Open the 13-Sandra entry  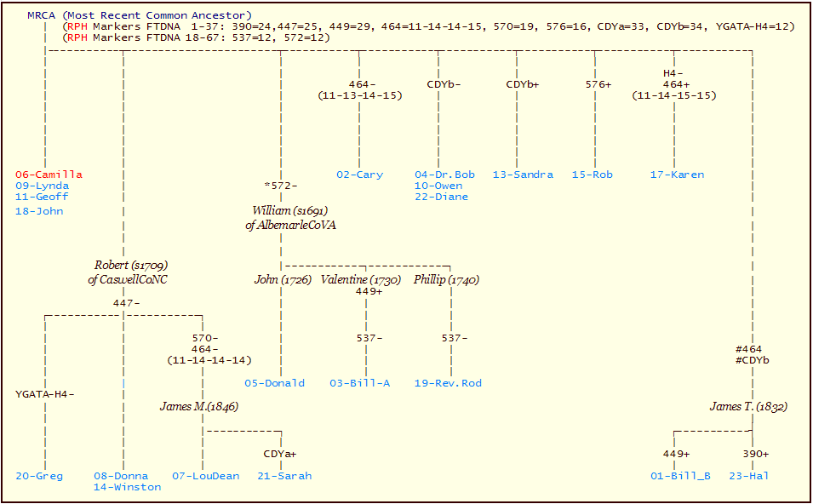tap(524, 175)
